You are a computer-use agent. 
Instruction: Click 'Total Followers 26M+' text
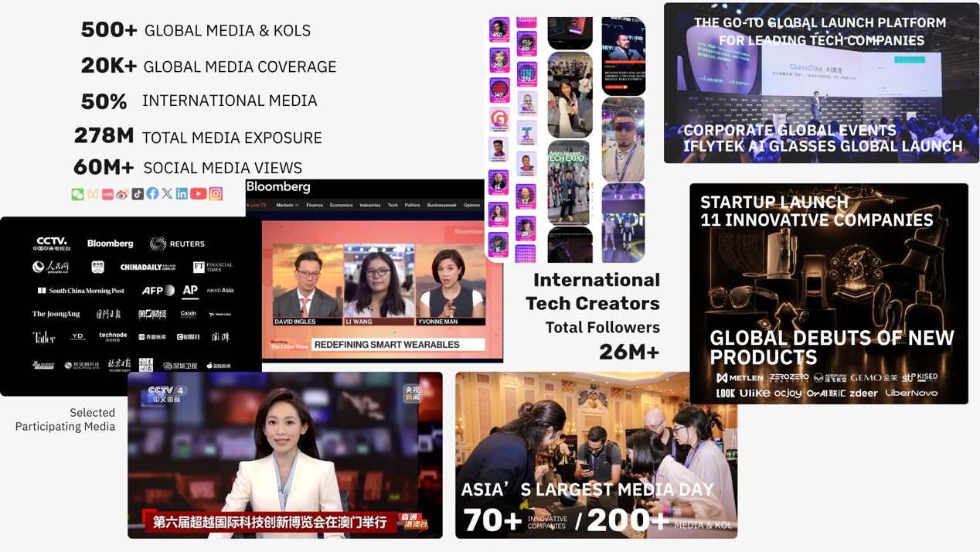click(x=602, y=340)
